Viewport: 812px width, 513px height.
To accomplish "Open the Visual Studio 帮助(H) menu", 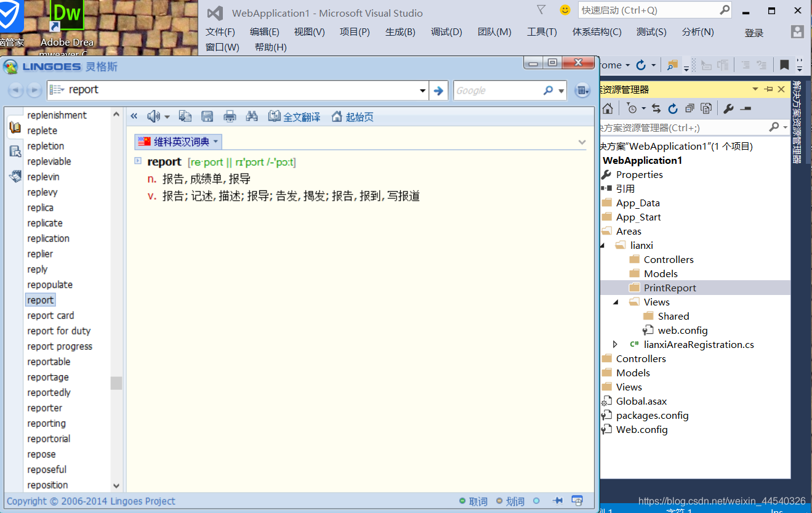I will pos(271,47).
